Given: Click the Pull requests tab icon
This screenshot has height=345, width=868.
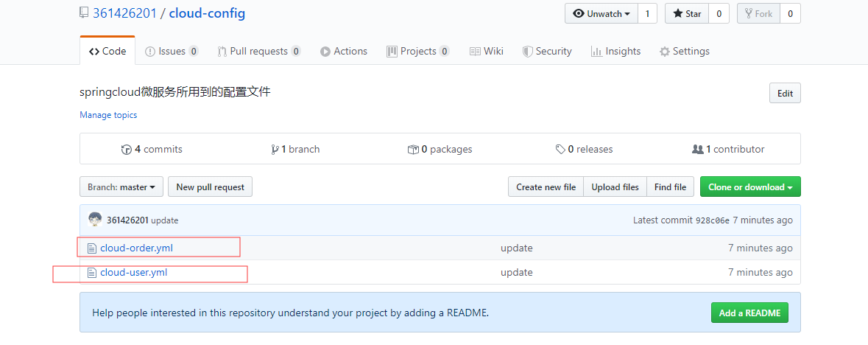Looking at the screenshot, I should tap(222, 52).
